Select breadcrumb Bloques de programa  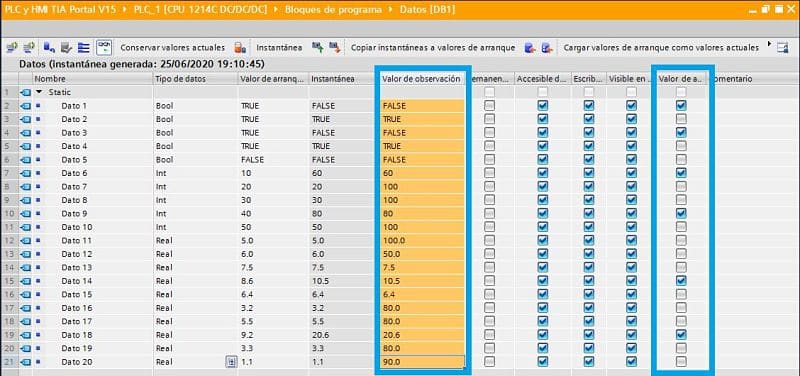tap(333, 9)
